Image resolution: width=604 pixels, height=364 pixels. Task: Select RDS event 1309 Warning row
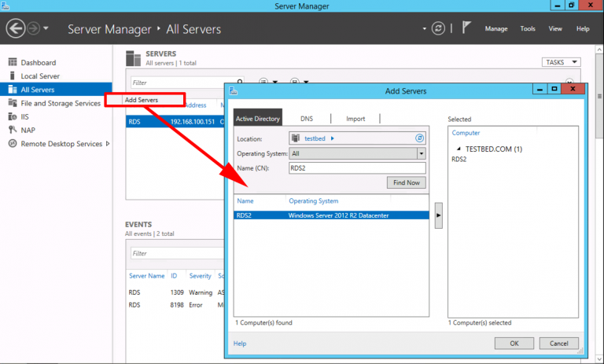pos(175,292)
